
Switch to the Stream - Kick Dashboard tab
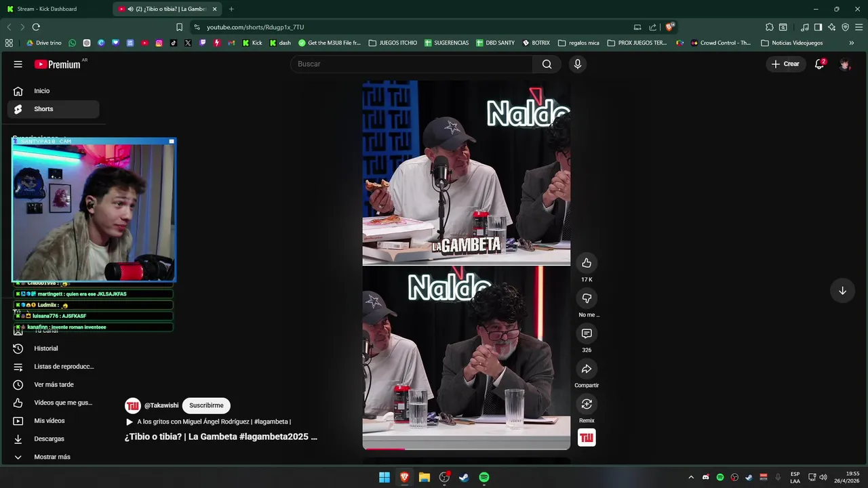tap(54, 9)
